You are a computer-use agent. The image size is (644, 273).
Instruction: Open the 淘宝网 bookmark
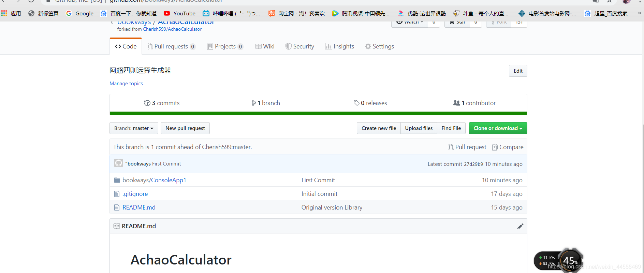coord(296,13)
